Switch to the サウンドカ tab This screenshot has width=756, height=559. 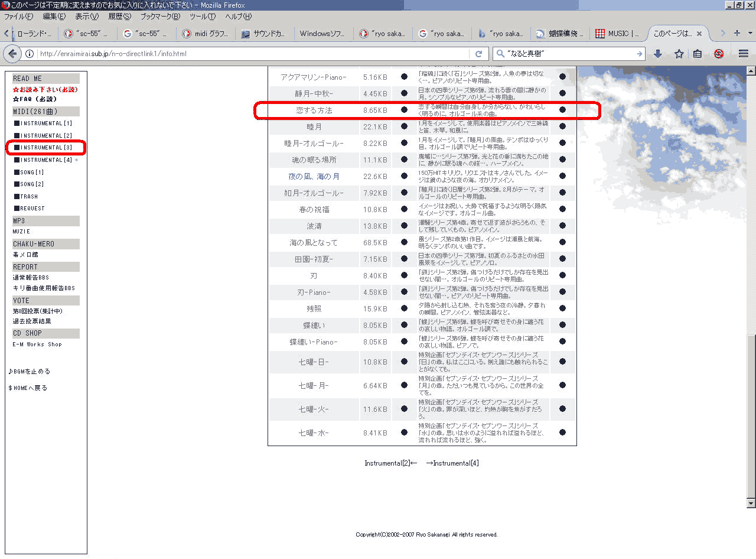264,34
